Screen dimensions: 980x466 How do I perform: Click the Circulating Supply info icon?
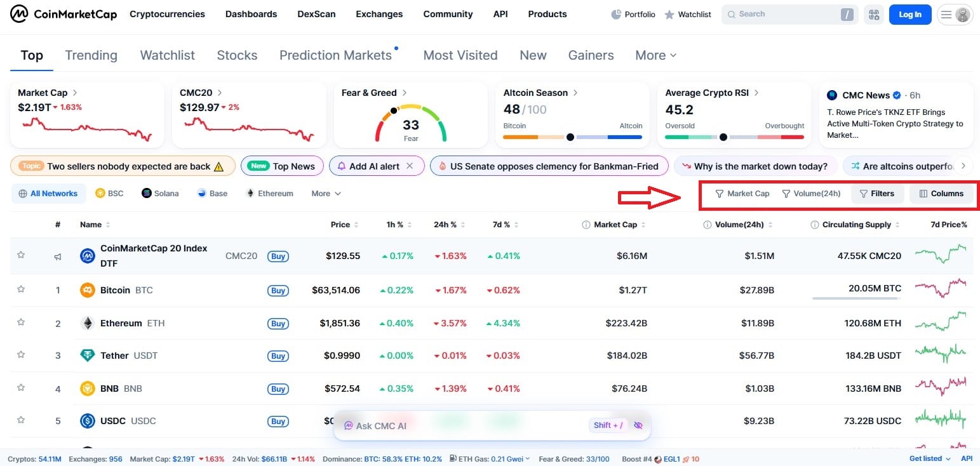(x=815, y=225)
